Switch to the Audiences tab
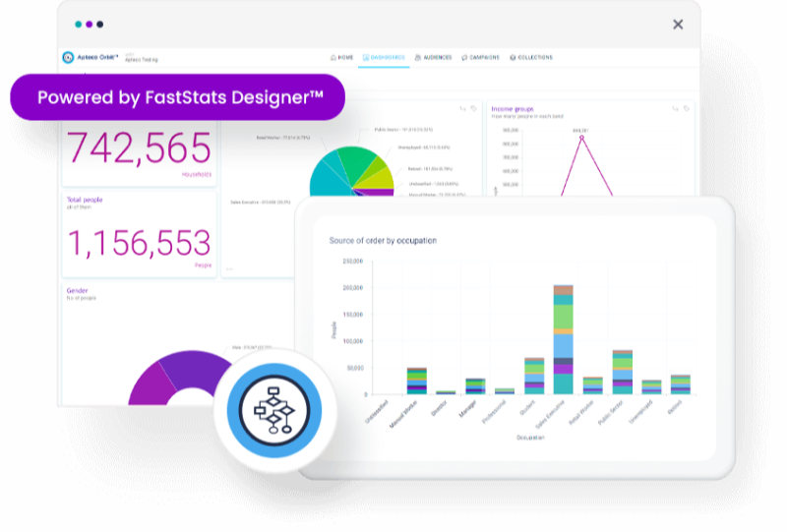This screenshot has height=532, width=787. (433, 58)
